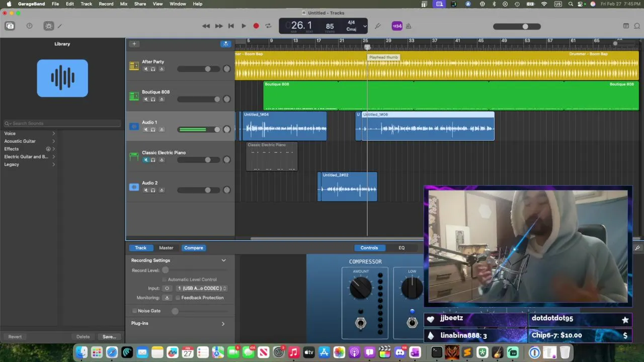
Task: Collapse the Recording Settings section
Action: [223, 260]
